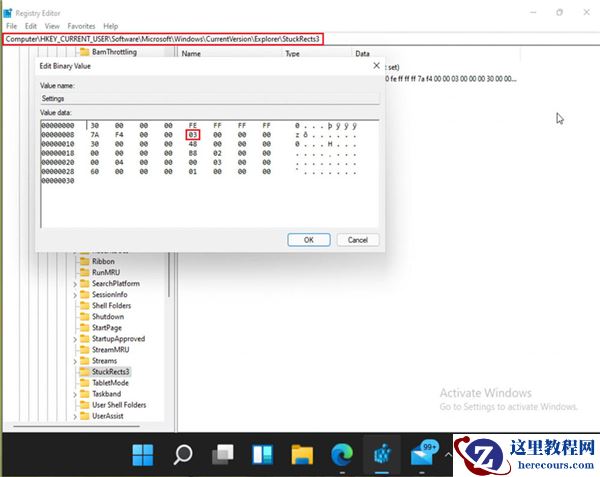This screenshot has height=477, width=600.
Task: Click the Value name field showing Settings
Action: pos(210,99)
